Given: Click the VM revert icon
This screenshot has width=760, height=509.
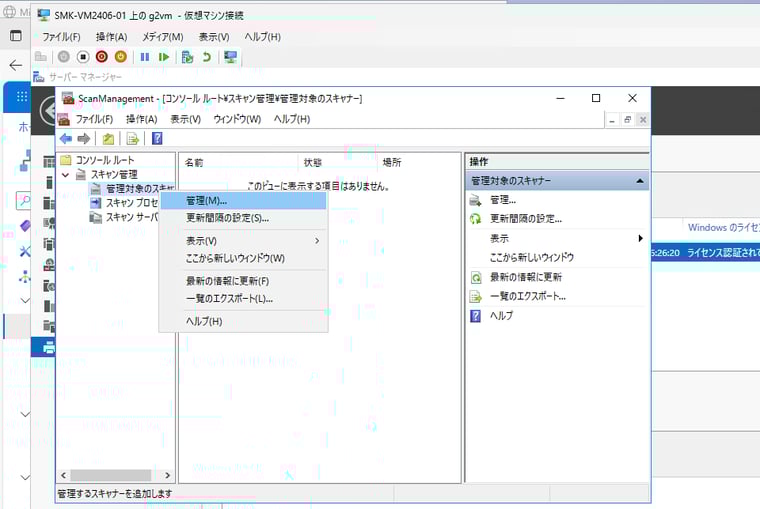Looking at the screenshot, I should click(x=206, y=57).
